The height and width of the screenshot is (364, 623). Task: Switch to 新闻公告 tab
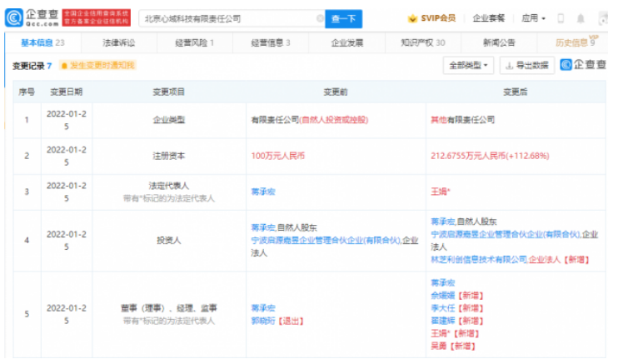499,42
